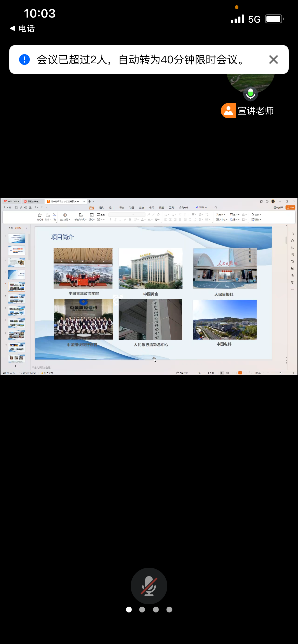Open the WPS AI assistant
The width and height of the screenshot is (298, 644).
point(201,208)
